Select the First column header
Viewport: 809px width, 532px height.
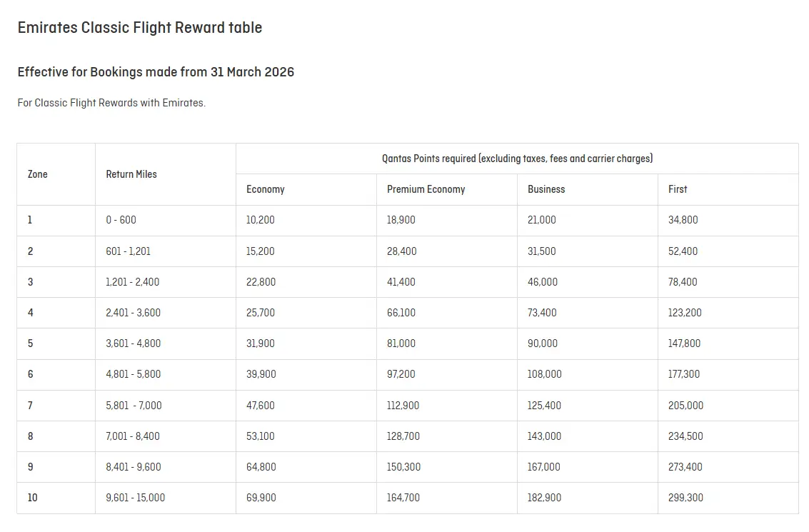pyautogui.click(x=678, y=189)
